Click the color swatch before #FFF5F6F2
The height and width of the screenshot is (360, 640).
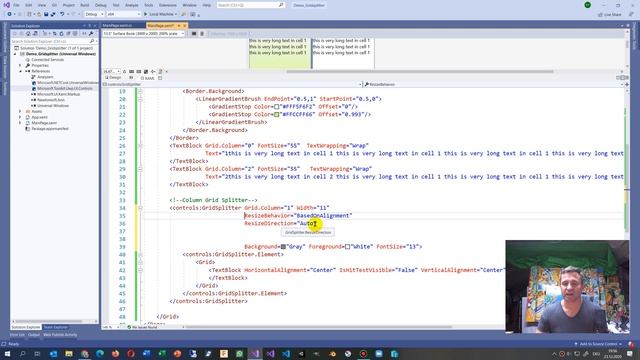click(x=276, y=107)
